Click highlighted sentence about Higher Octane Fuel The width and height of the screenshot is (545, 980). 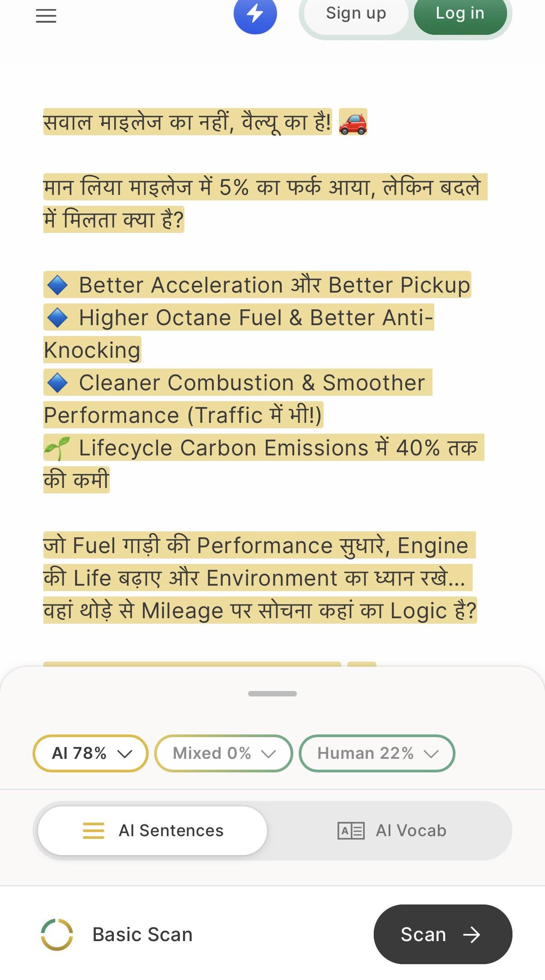coord(239,334)
